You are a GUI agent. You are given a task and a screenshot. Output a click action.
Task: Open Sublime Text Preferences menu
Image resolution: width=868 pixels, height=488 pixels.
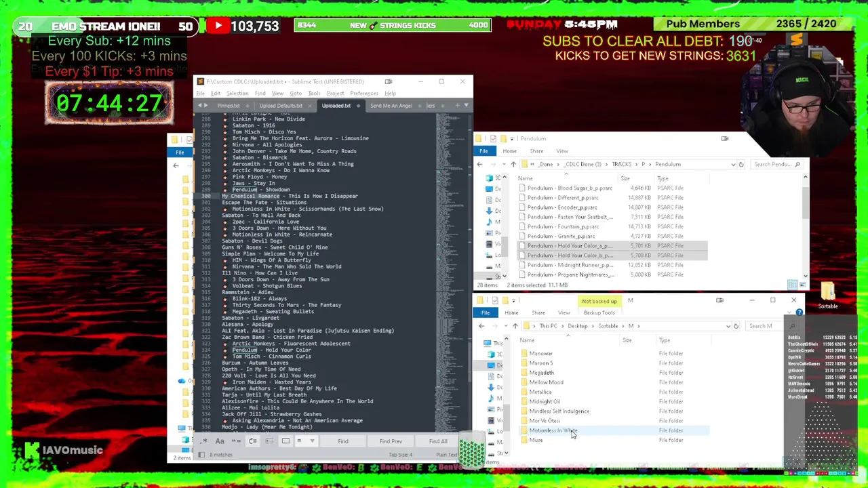(x=364, y=94)
